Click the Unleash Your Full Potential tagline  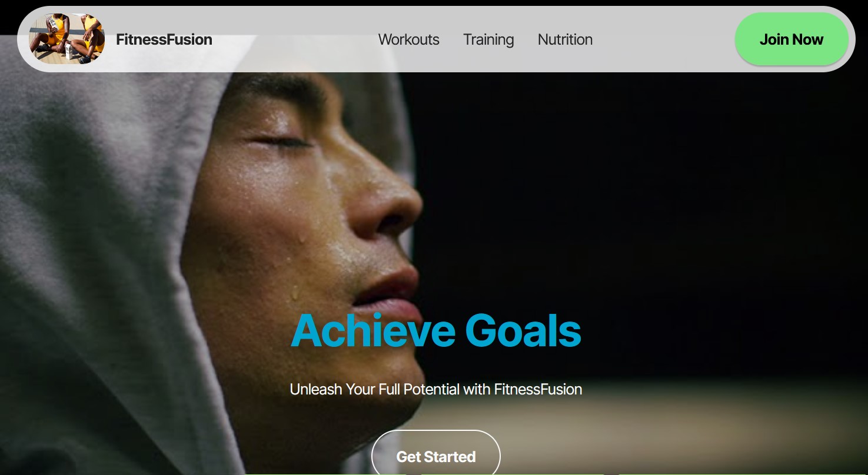436,389
